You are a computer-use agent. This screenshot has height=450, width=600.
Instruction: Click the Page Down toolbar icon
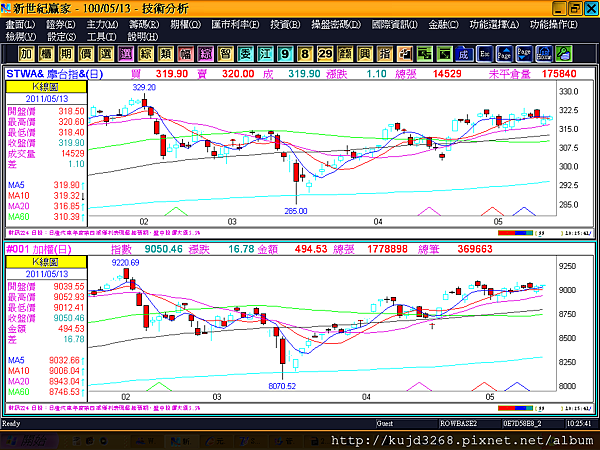pyautogui.click(x=524, y=54)
